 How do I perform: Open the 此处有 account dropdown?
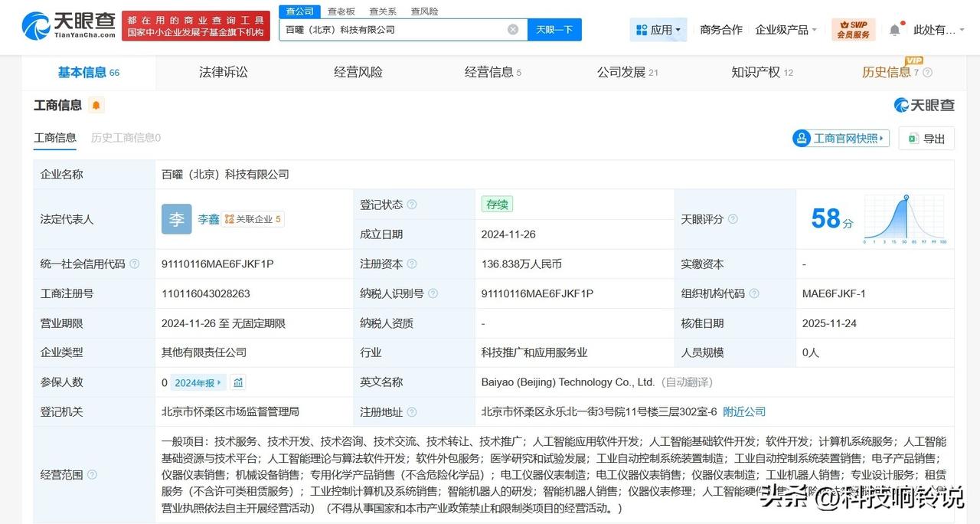935,28
